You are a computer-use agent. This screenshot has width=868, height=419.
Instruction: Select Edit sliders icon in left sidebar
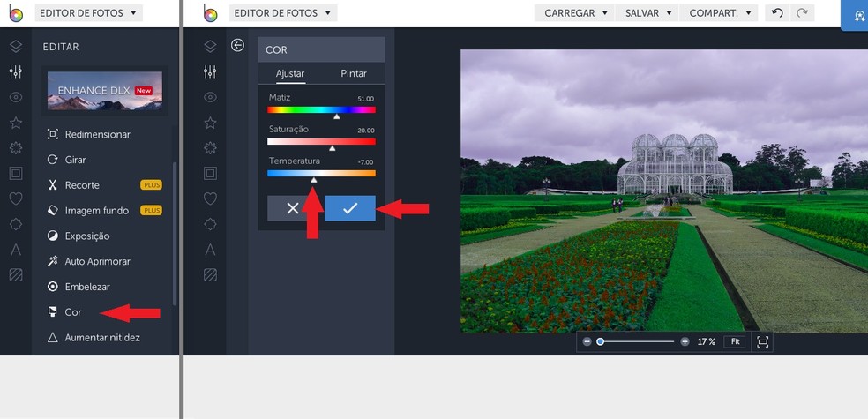(x=16, y=71)
